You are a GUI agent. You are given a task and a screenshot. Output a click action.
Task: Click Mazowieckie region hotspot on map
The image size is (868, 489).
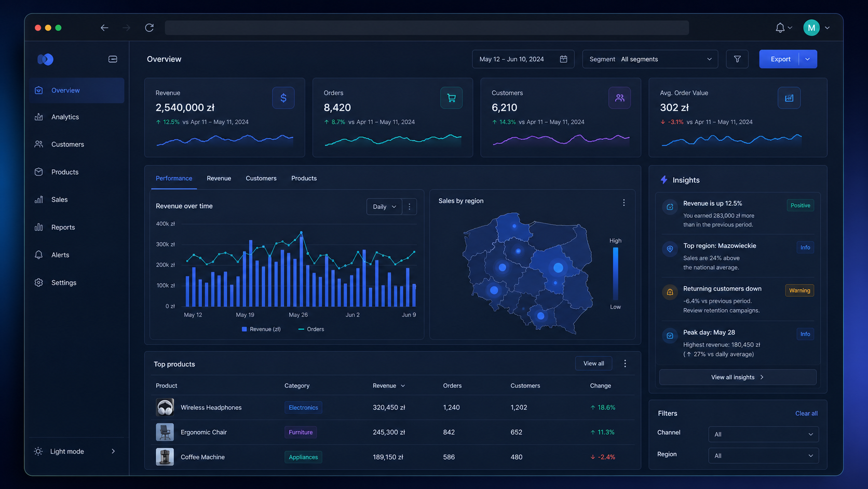click(558, 268)
